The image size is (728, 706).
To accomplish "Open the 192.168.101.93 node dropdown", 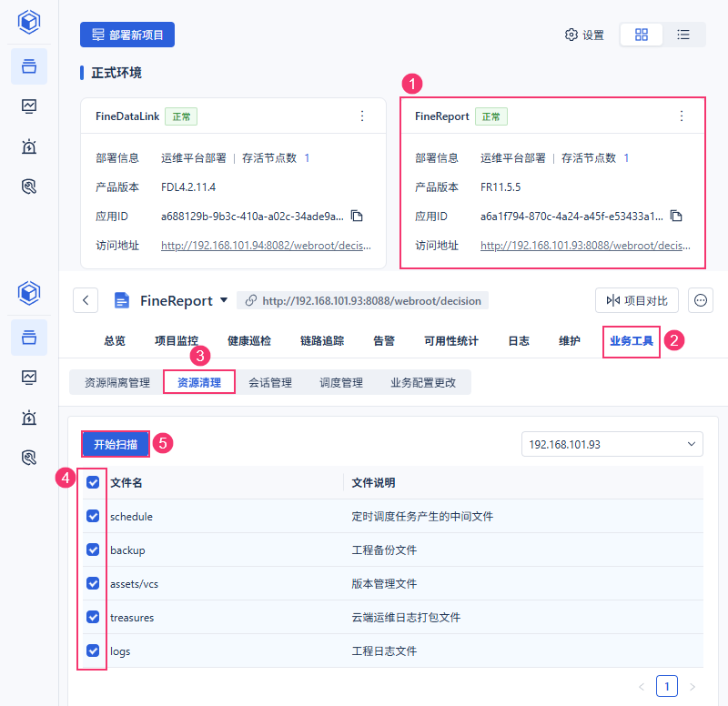I will click(612, 444).
